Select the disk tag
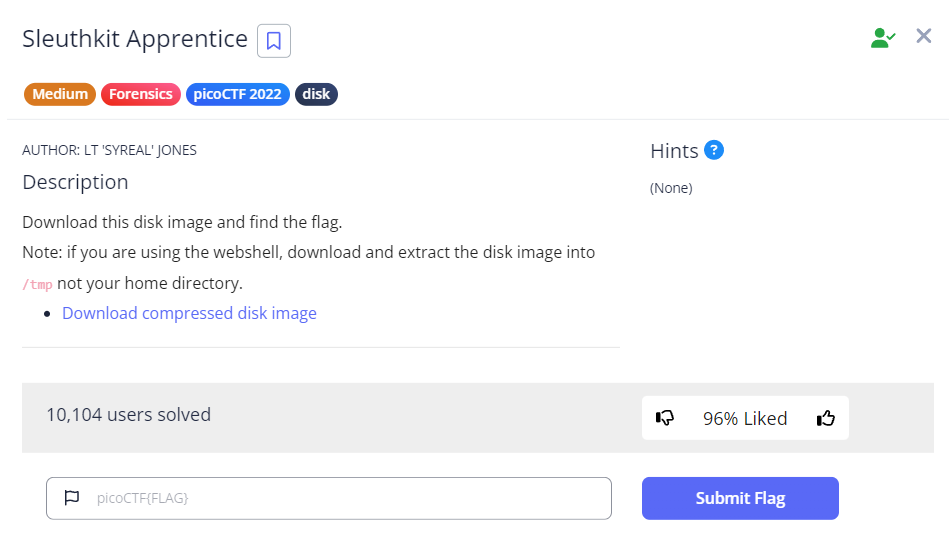Viewport: 951px width, 553px height. click(x=316, y=94)
